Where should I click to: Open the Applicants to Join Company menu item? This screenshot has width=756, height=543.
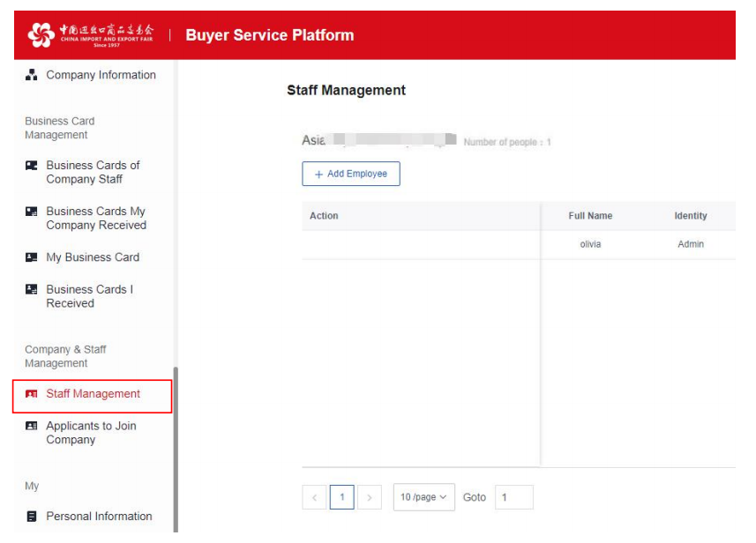[x=91, y=433]
